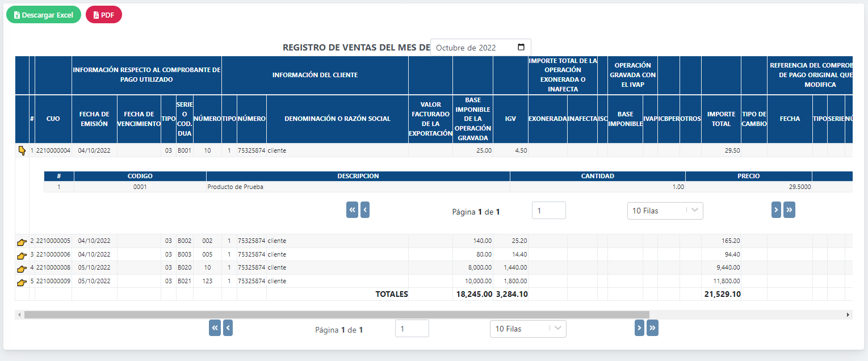
Task: Go to next page of main table
Action: tap(639, 328)
